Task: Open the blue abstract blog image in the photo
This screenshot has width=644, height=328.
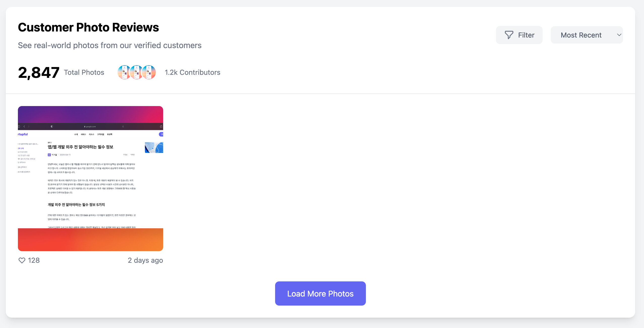Action: [154, 147]
